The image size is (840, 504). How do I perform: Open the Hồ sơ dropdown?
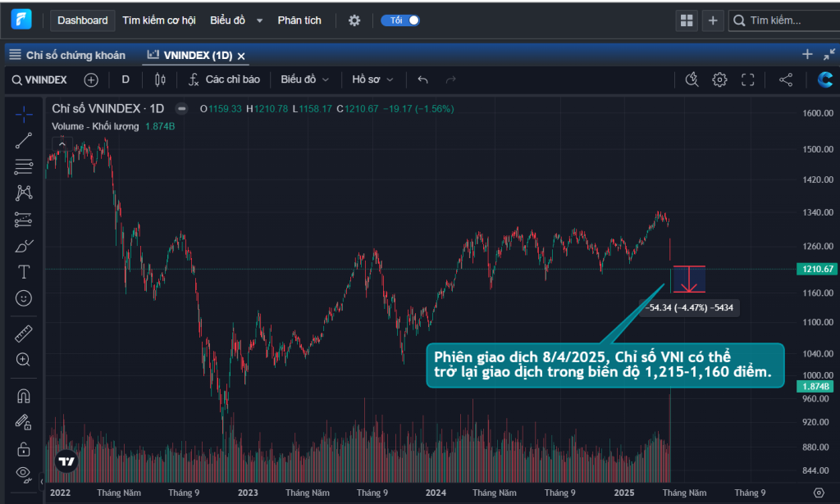[x=372, y=79]
